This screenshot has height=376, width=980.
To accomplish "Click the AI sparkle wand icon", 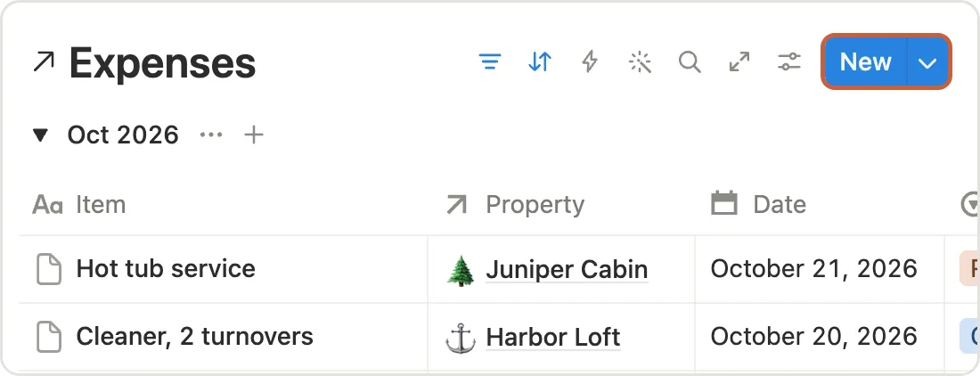I will pos(640,61).
